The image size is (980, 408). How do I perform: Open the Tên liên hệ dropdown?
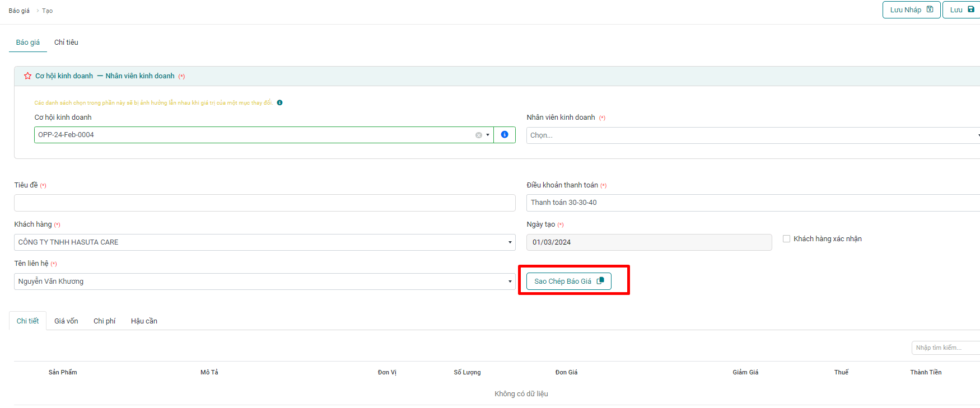coord(510,282)
